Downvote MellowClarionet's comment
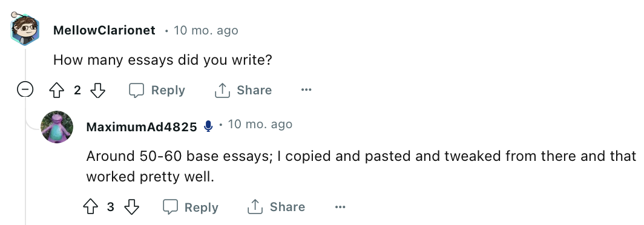Screen dimensions: 644x225 pos(98,90)
